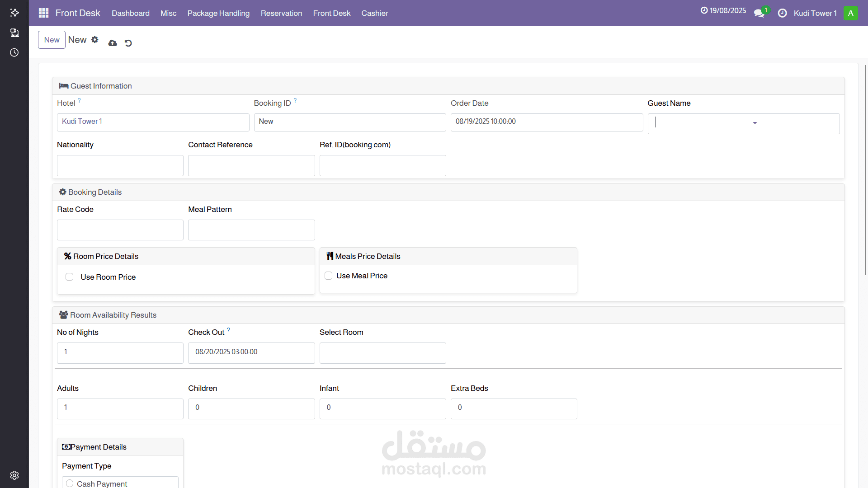Select the Cash Payment radio option
This screenshot has width=868, height=488.
[x=70, y=483]
